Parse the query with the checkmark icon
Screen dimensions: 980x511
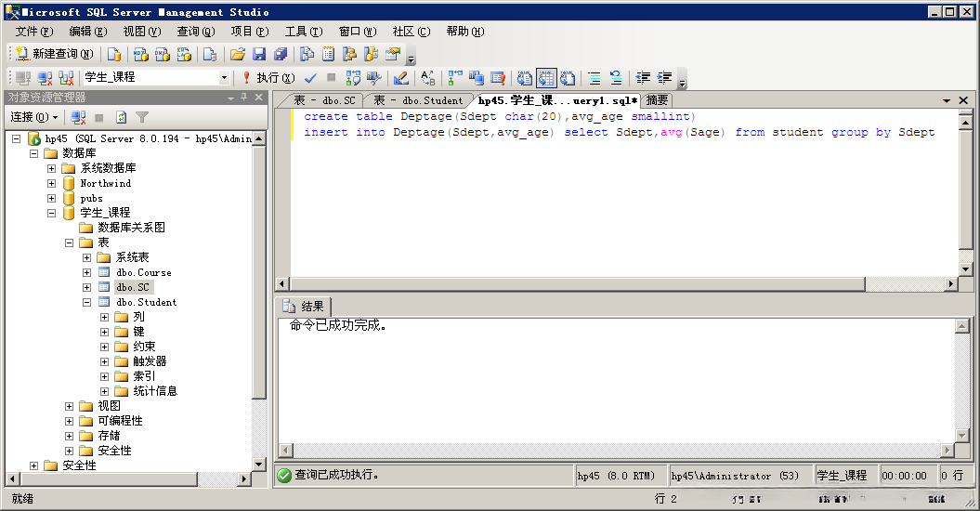(310, 78)
